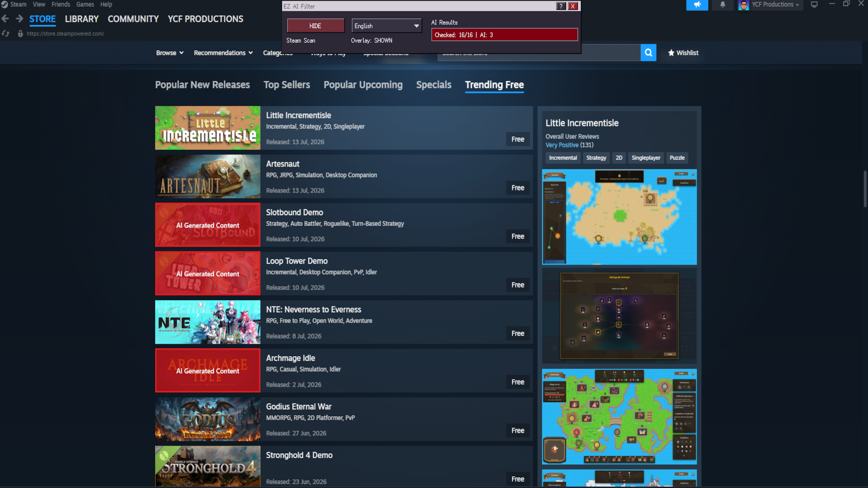Open Artesnaut capsule image

[x=208, y=177]
